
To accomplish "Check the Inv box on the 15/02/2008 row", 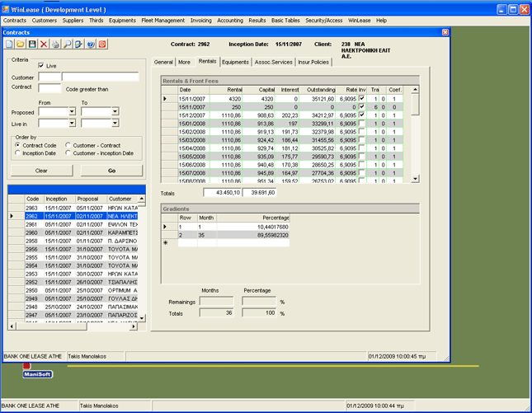I will [x=362, y=131].
